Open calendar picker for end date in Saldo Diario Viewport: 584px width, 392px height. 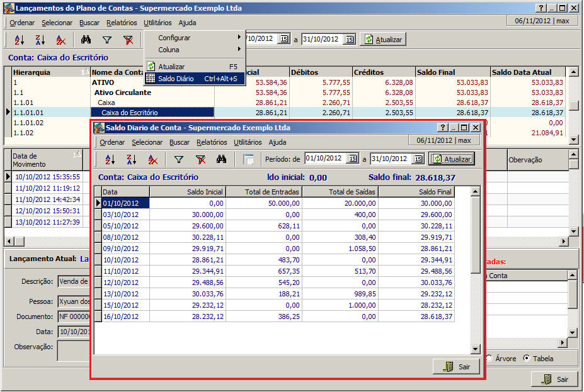click(418, 159)
